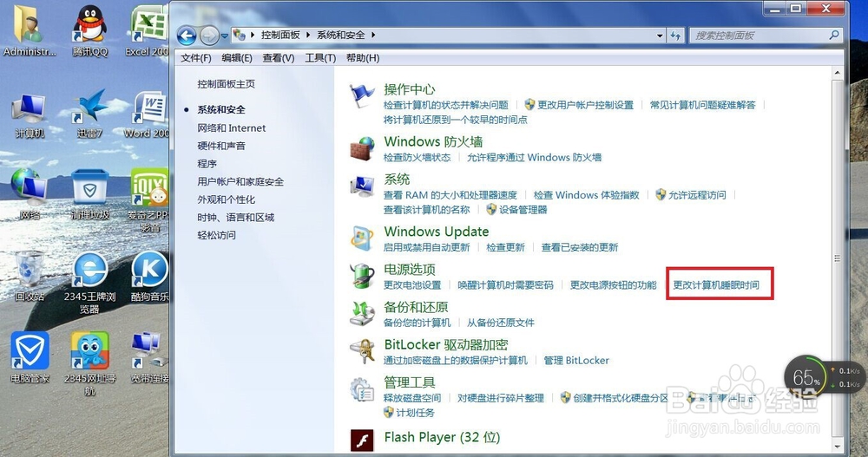The width and height of the screenshot is (868, 457).
Task: Click the Flash Player icon
Action: coord(362,441)
